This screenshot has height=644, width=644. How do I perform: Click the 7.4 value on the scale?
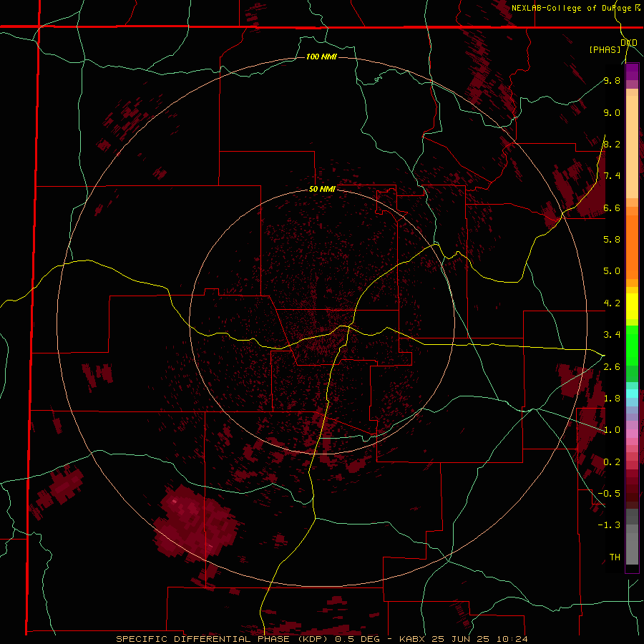612,176
